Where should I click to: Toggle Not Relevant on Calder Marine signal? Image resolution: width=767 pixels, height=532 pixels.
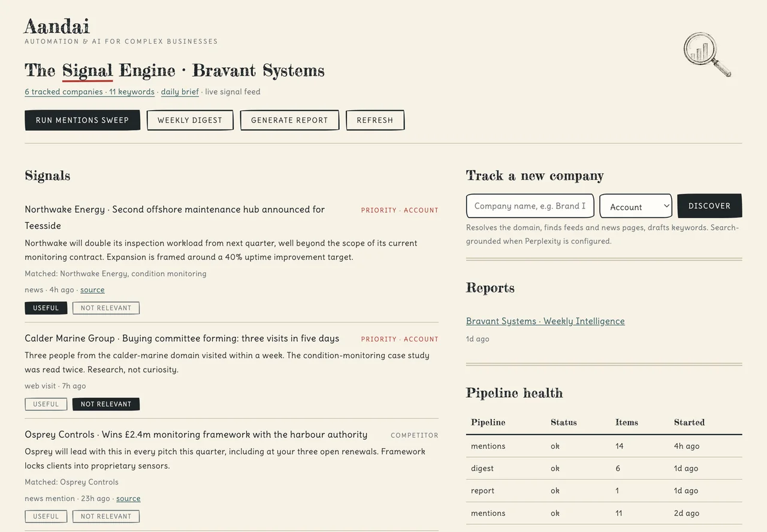(x=106, y=404)
